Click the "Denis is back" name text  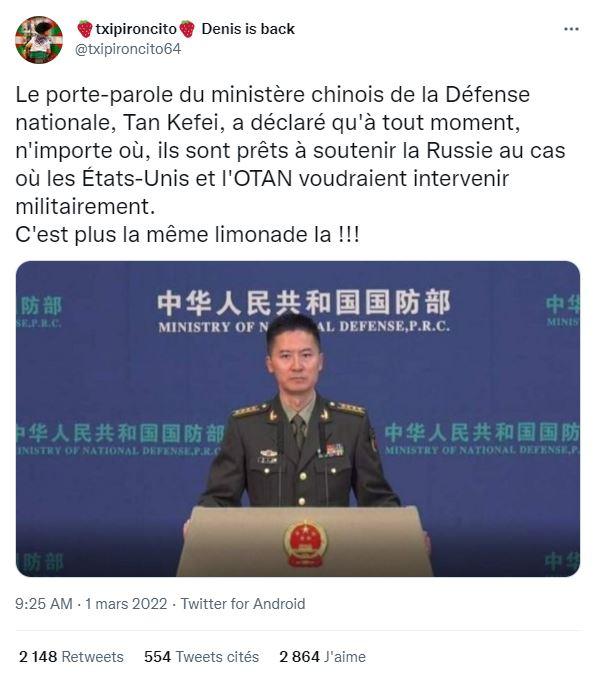248,29
